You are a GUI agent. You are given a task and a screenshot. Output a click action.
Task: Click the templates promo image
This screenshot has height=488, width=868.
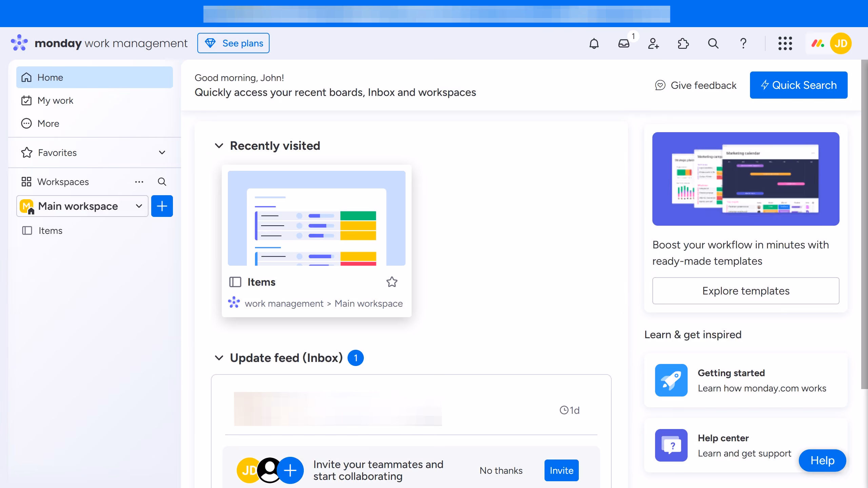746,179
